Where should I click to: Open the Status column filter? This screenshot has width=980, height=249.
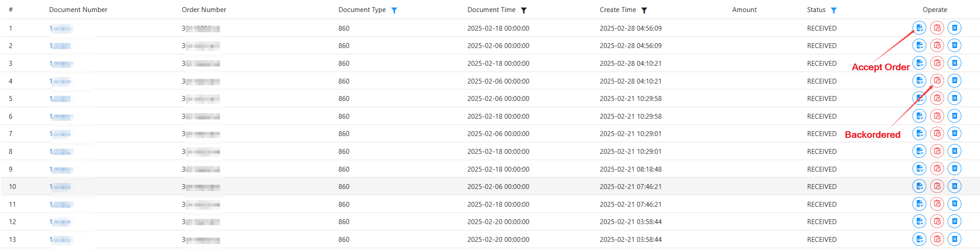[834, 10]
